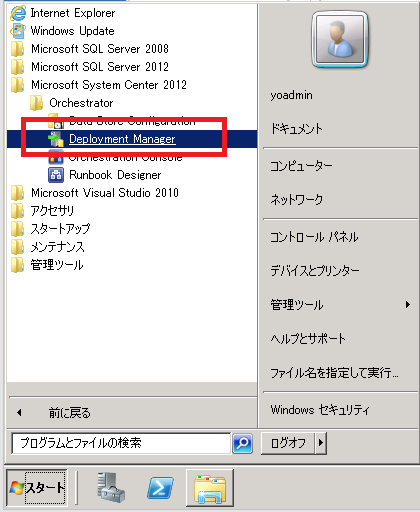The image size is (420, 512).
Task: Open デバイスとプリンター
Action: click(x=315, y=271)
